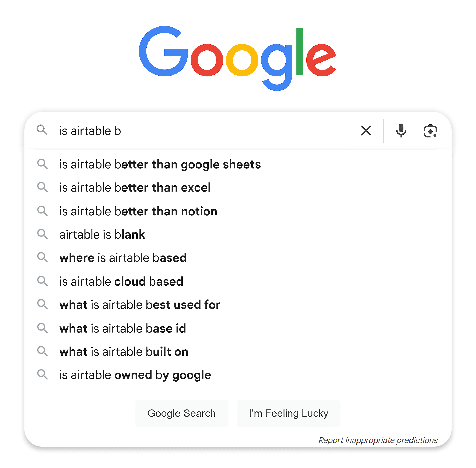Open Google Lens camera search

click(430, 131)
